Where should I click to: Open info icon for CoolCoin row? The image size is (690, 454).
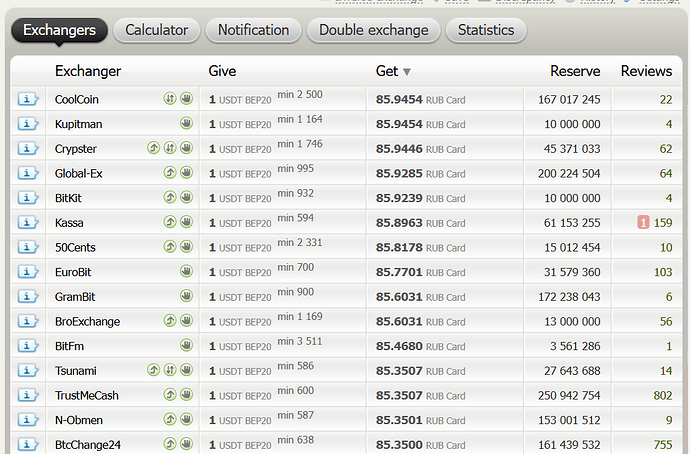point(28,99)
